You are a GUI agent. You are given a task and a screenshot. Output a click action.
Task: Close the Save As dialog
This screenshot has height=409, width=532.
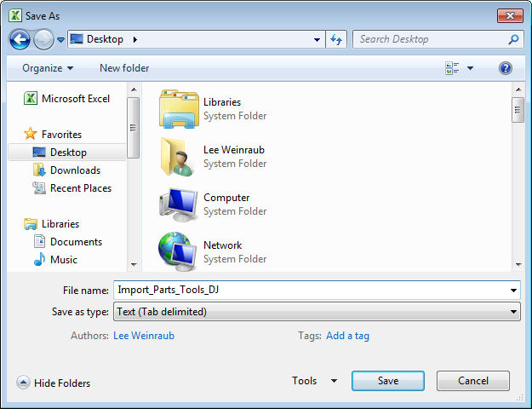(510, 15)
